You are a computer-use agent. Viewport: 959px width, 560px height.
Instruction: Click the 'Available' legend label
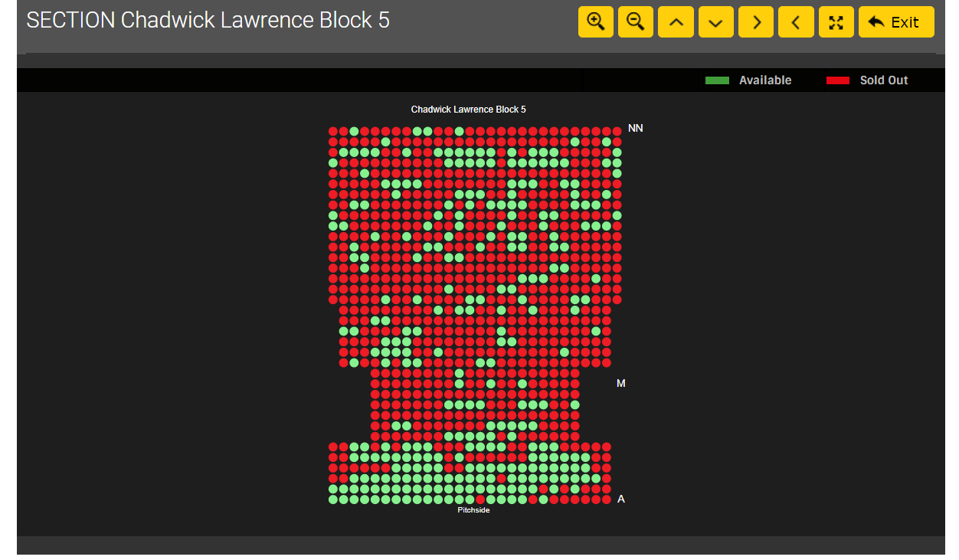point(765,80)
